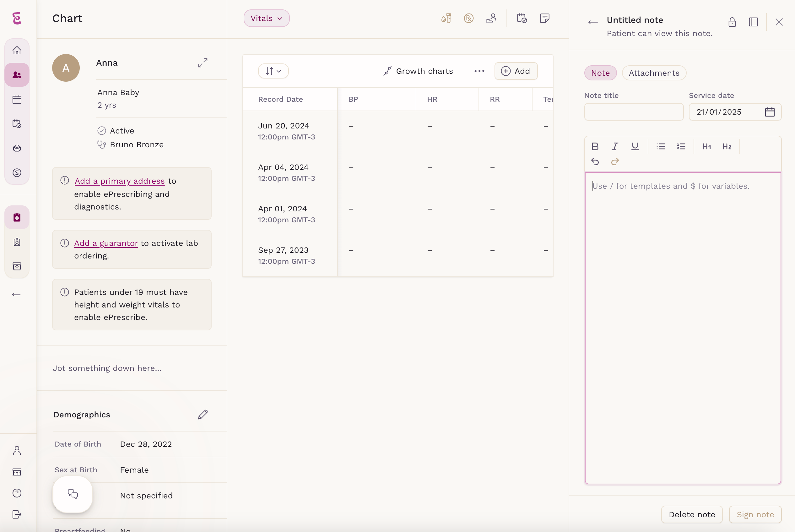The width and height of the screenshot is (795, 532).
Task: Open the billing dollar sidebar icon
Action: (17, 173)
